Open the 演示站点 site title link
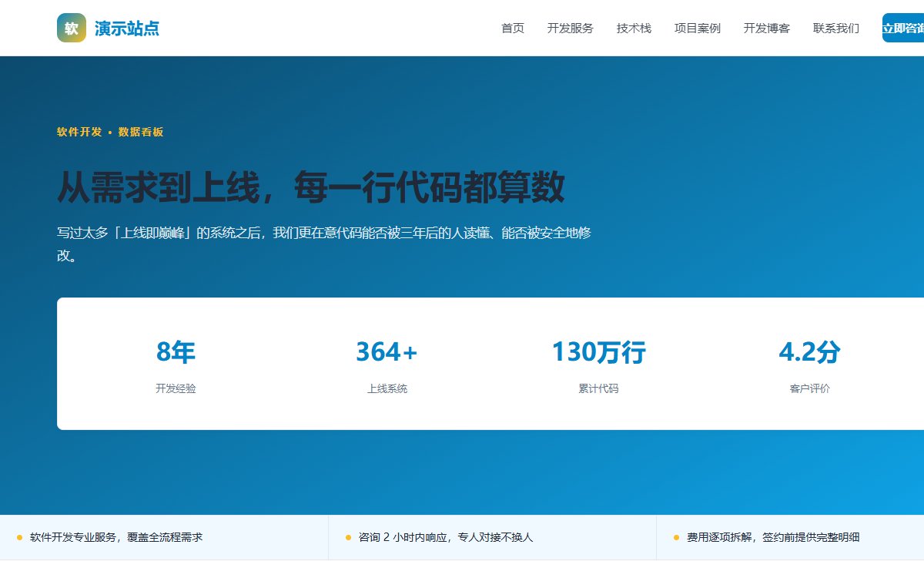This screenshot has height=578, width=924. 127,29
